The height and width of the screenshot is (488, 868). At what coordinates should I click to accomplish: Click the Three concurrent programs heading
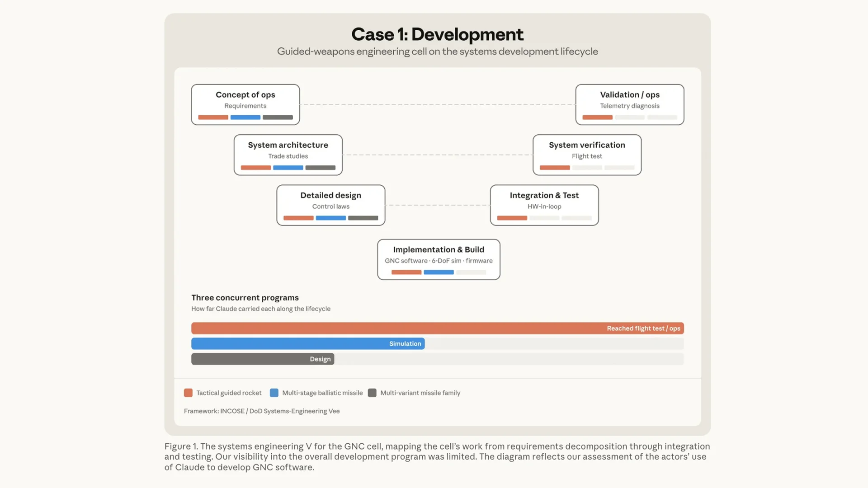pos(245,297)
